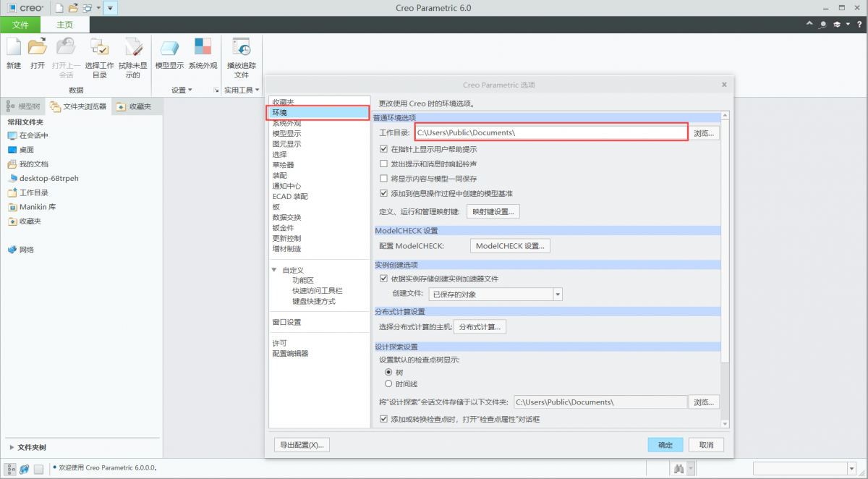Open help via the question mark icon
The height and width of the screenshot is (479, 868).
point(859,24)
